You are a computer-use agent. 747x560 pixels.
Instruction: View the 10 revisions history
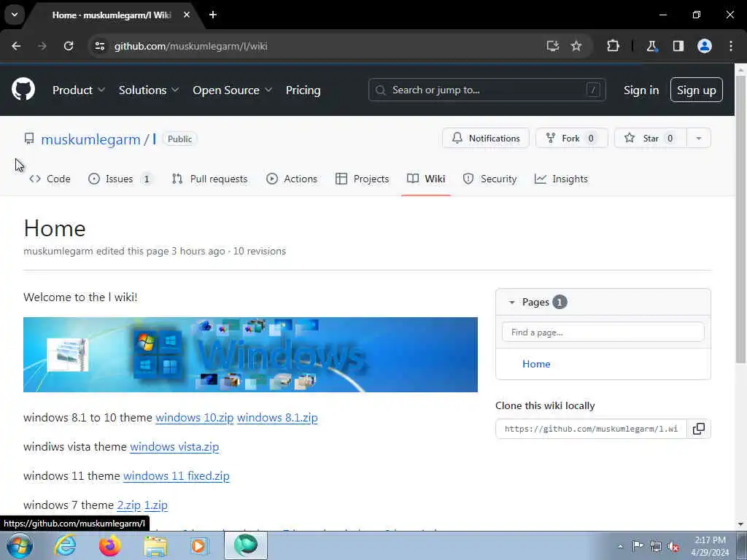(x=259, y=251)
